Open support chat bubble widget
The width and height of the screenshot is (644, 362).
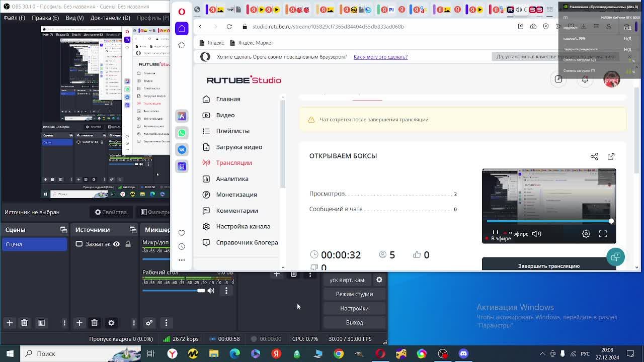pos(615,257)
